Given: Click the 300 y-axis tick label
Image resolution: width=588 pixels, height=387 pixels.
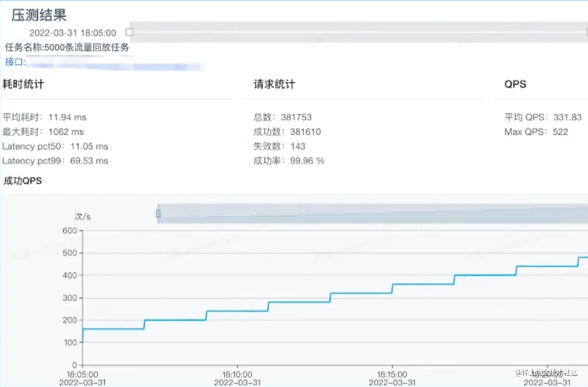Looking at the screenshot, I should (x=70, y=298).
